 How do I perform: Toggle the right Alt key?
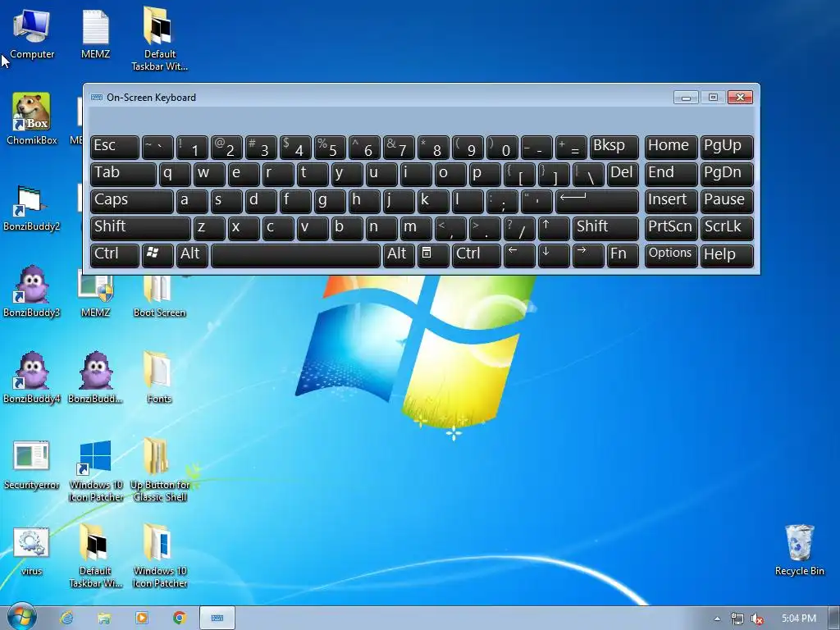point(399,255)
